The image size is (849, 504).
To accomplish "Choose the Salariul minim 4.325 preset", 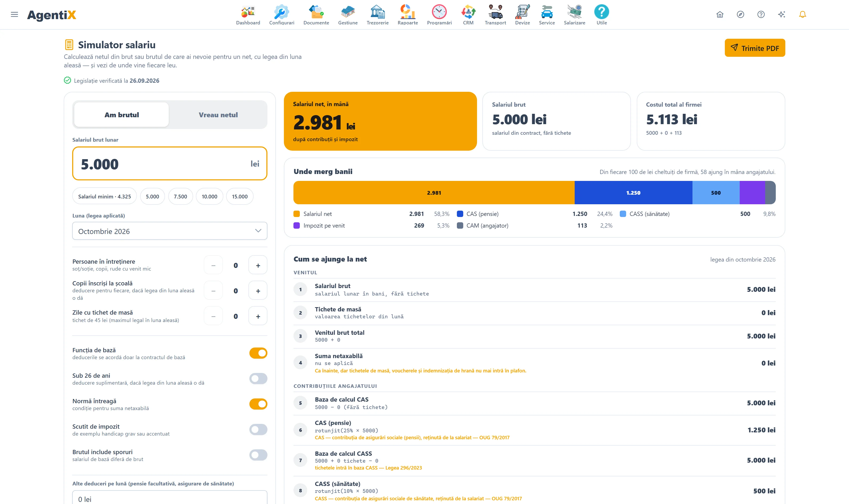I will [104, 196].
